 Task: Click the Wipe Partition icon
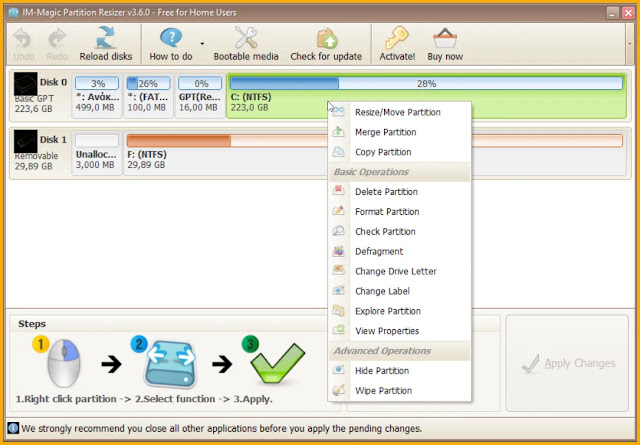[338, 390]
